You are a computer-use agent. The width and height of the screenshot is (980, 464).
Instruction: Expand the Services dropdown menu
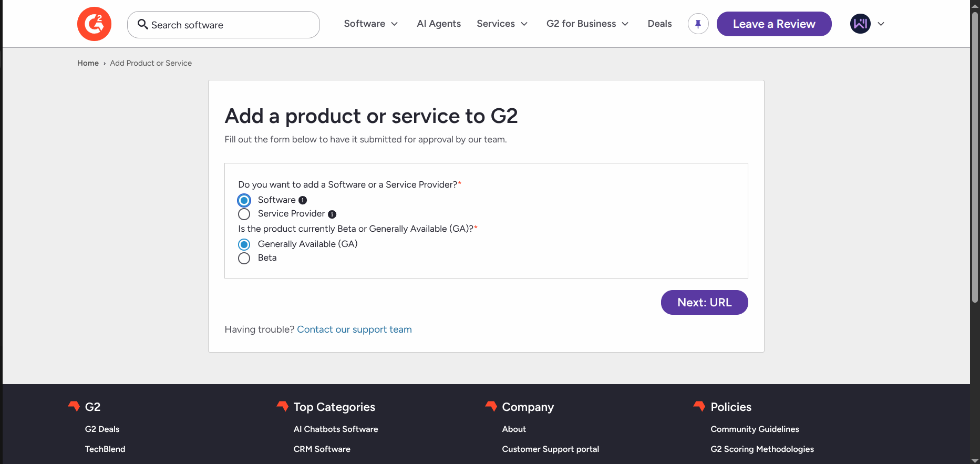(x=502, y=24)
